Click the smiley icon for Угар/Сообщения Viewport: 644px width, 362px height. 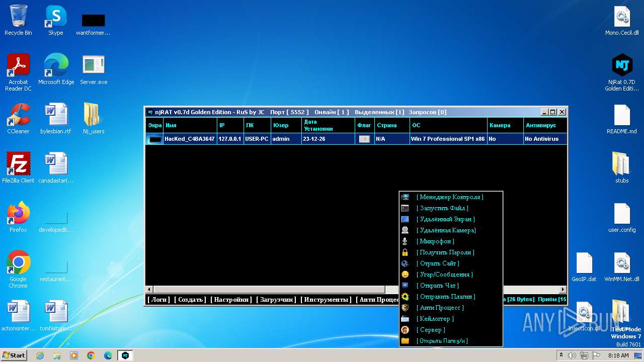point(405,275)
